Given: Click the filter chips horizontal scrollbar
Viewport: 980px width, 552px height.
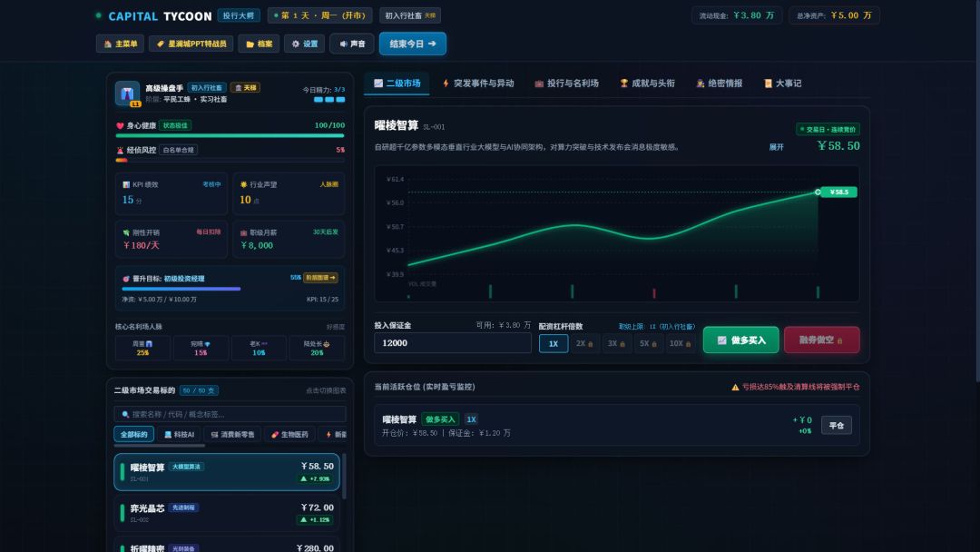Looking at the screenshot, I should point(160,446).
